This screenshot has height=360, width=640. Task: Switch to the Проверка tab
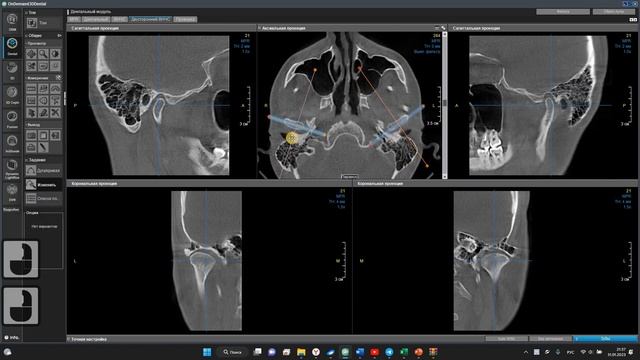tap(185, 19)
